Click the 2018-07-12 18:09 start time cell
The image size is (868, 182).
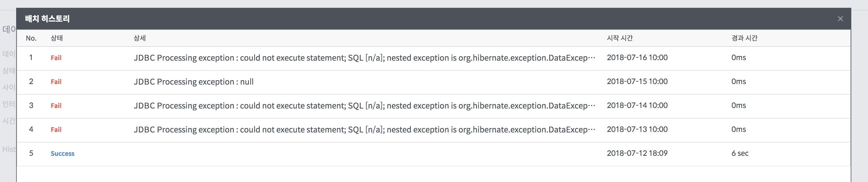[x=637, y=153]
